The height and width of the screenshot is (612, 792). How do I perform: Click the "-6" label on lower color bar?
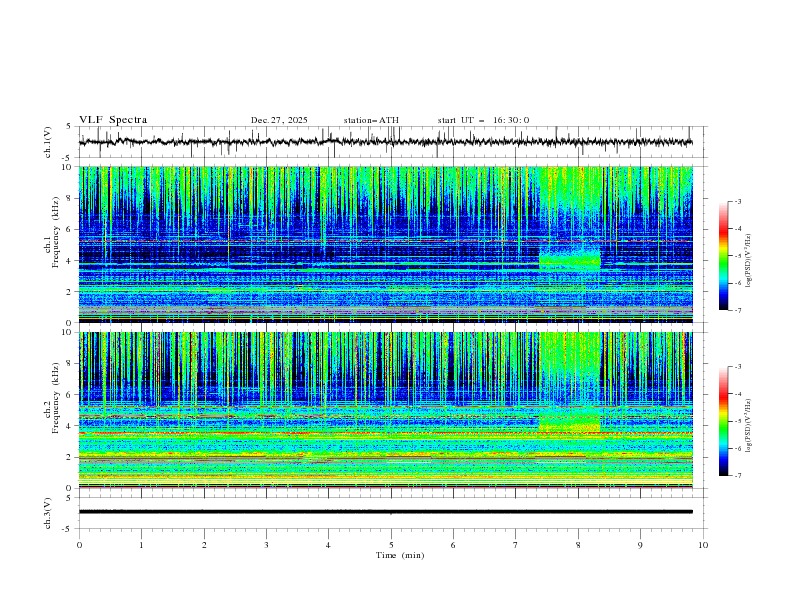737,448
